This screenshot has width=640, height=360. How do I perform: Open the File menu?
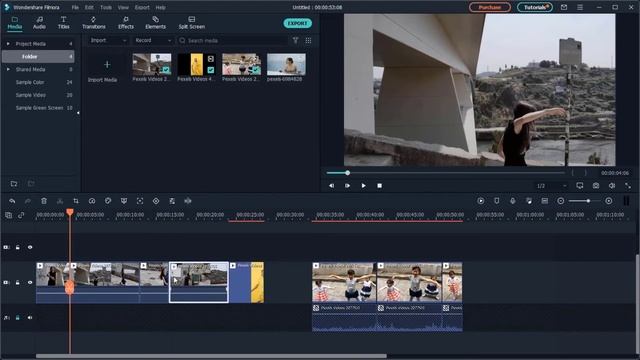pos(75,7)
